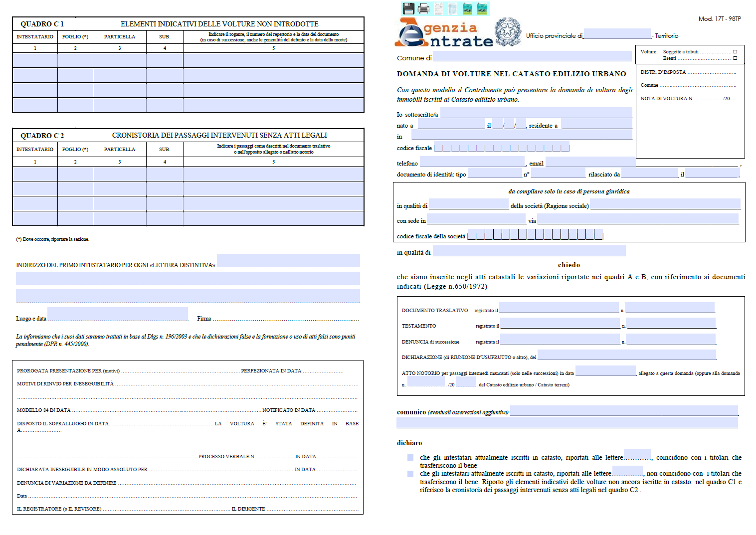756x535 pixels.
Task: Click the printer icon to print form
Action: pos(423,8)
